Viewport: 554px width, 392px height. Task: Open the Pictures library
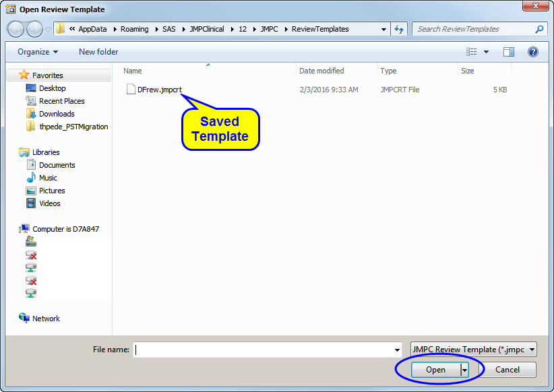tap(52, 191)
